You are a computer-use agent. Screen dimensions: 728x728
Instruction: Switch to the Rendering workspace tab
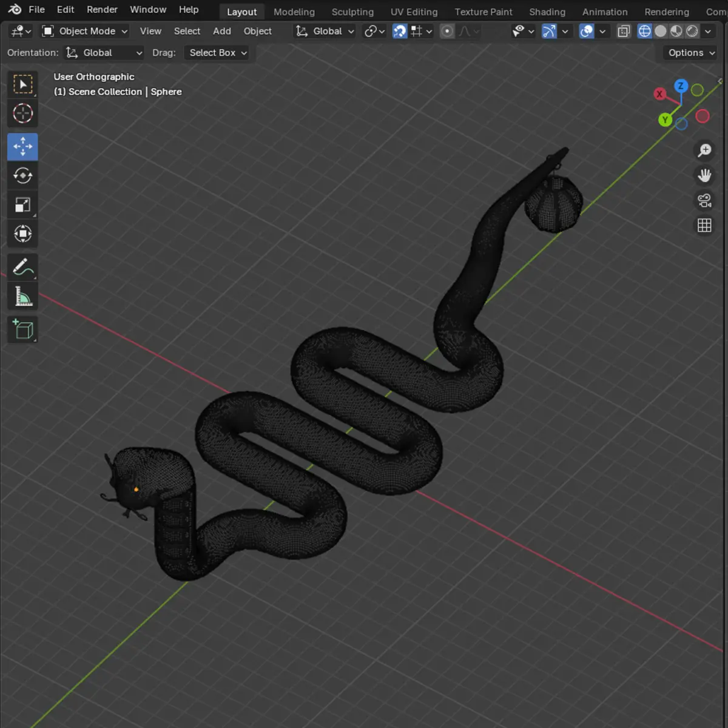coord(667,12)
